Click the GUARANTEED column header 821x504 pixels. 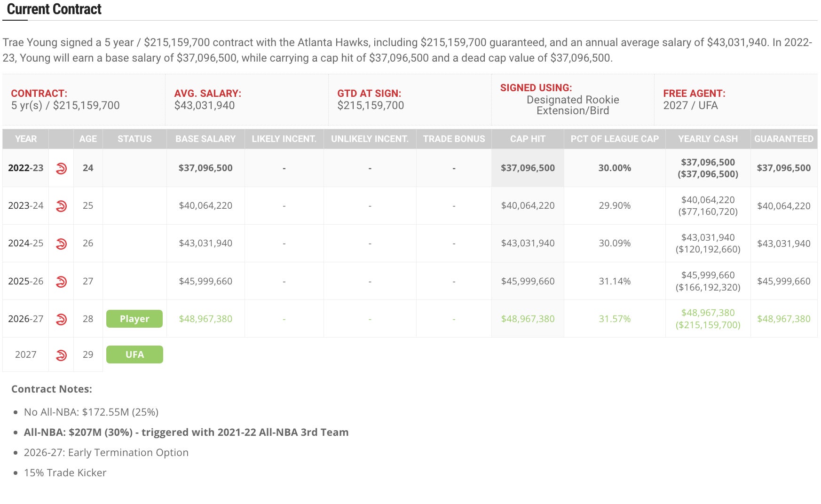pos(784,139)
